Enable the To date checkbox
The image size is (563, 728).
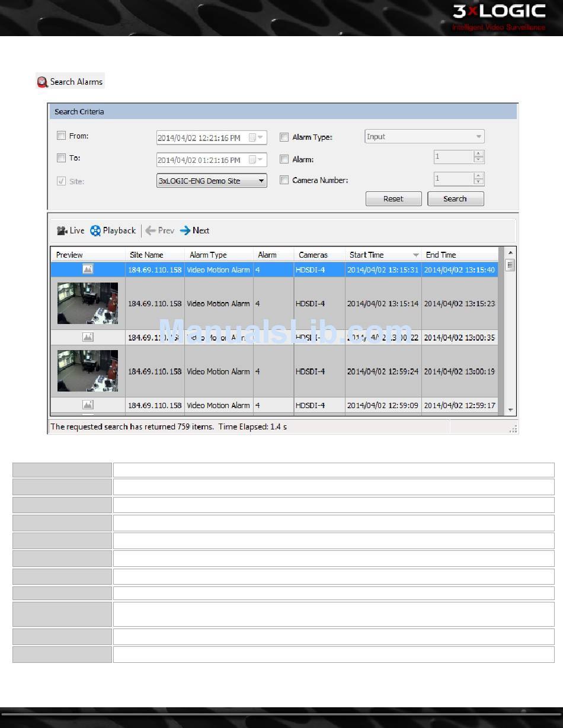coord(61,158)
